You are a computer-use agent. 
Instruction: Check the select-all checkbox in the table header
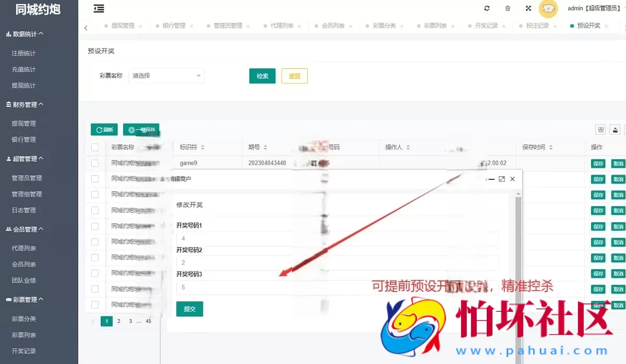(x=94, y=147)
